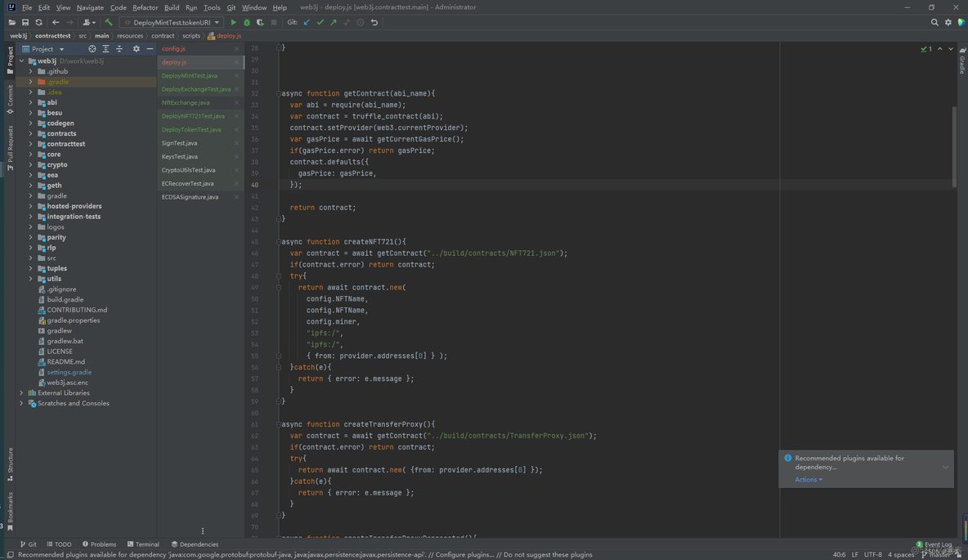Open the File menu
The height and width of the screenshot is (560, 968).
tap(27, 7)
